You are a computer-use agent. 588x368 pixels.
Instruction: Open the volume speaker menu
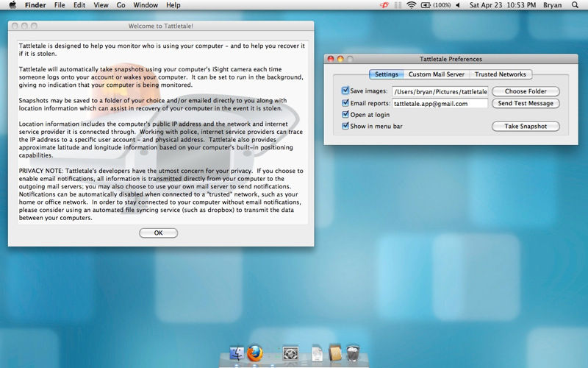(x=458, y=5)
